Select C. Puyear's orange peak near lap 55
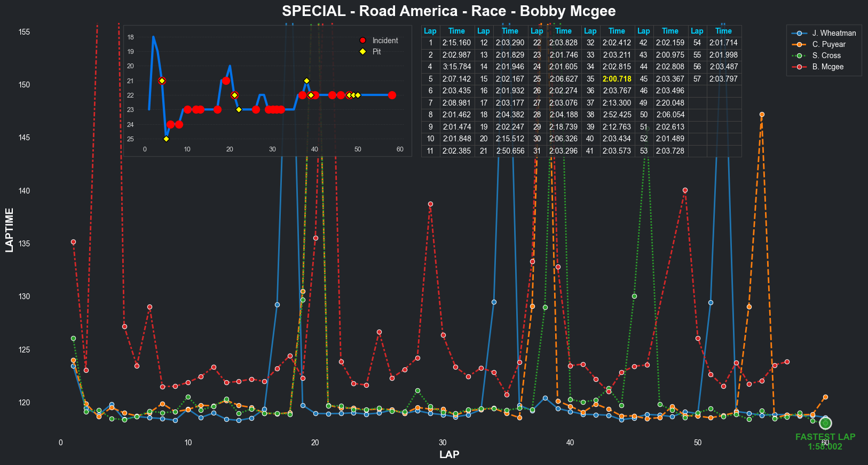This screenshot has width=868, height=465. click(x=762, y=115)
